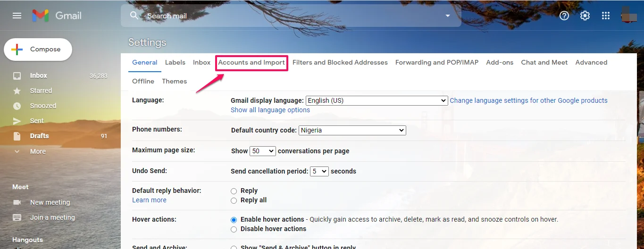Switch to the Inbox settings tab
The width and height of the screenshot is (644, 249).
click(x=201, y=62)
